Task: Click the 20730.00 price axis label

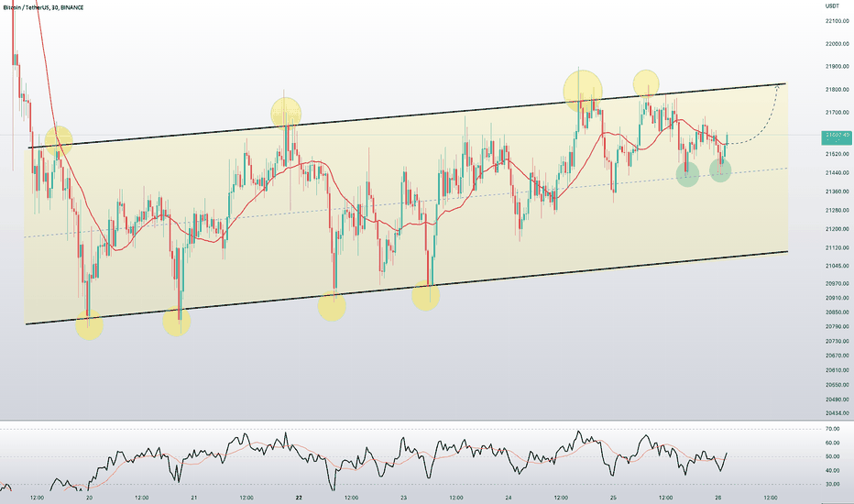Action: 838,341
